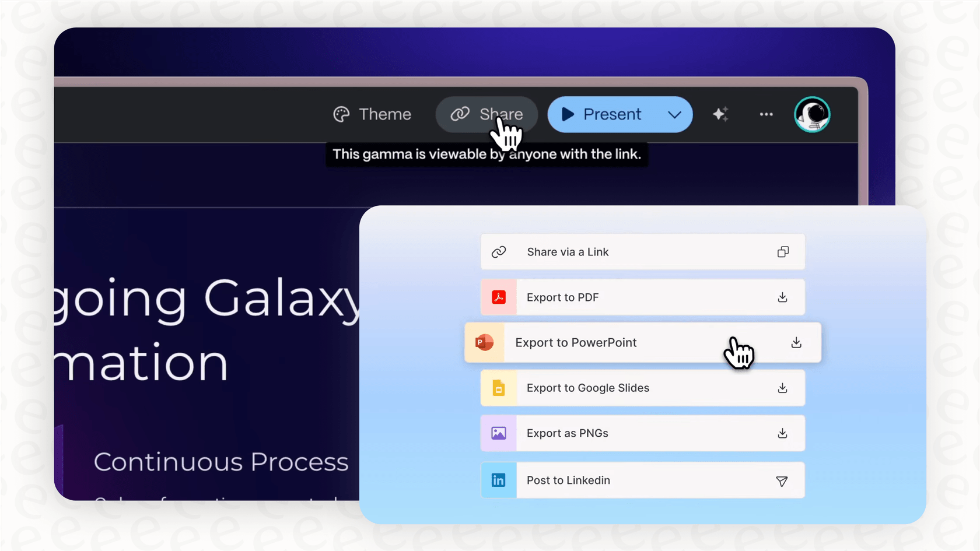Start presenting with the Present button
Viewport: 980px width, 551px height.
(611, 114)
